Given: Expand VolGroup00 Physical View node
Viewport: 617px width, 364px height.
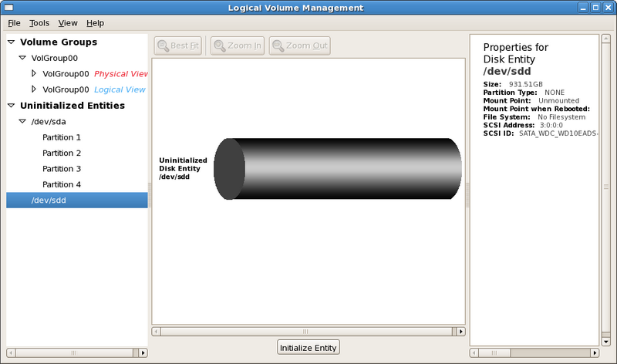Looking at the screenshot, I should tap(34, 73).
